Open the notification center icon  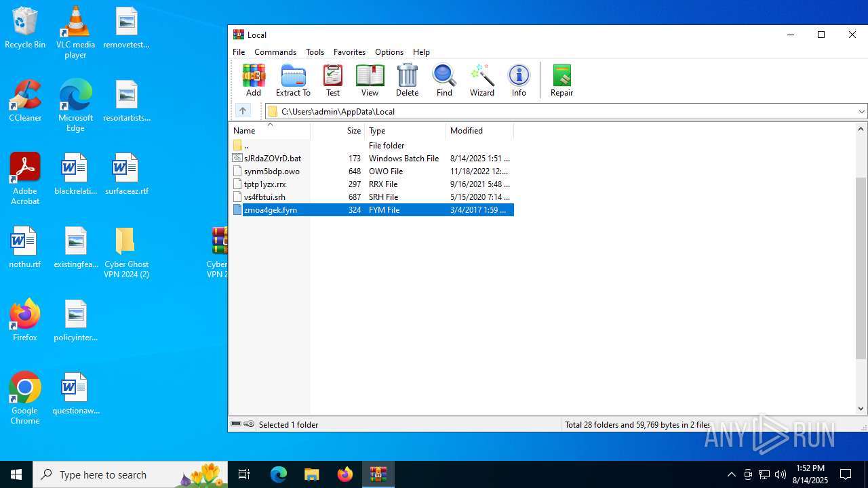pyautogui.click(x=846, y=474)
